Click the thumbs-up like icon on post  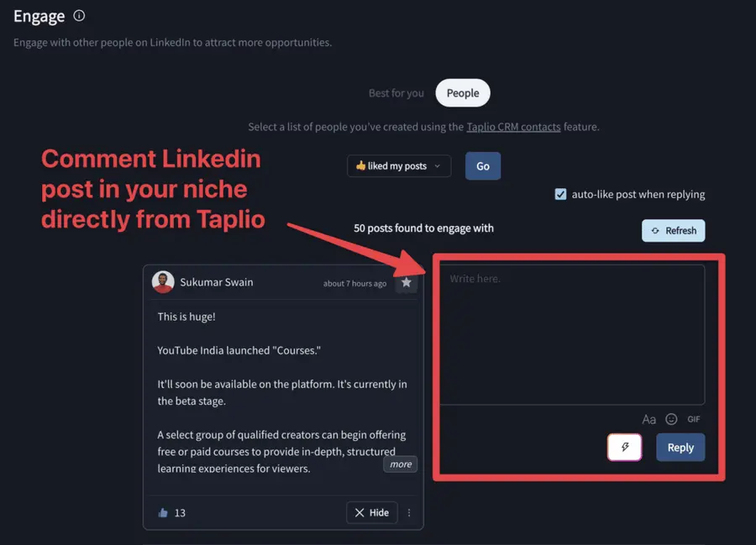tap(163, 513)
